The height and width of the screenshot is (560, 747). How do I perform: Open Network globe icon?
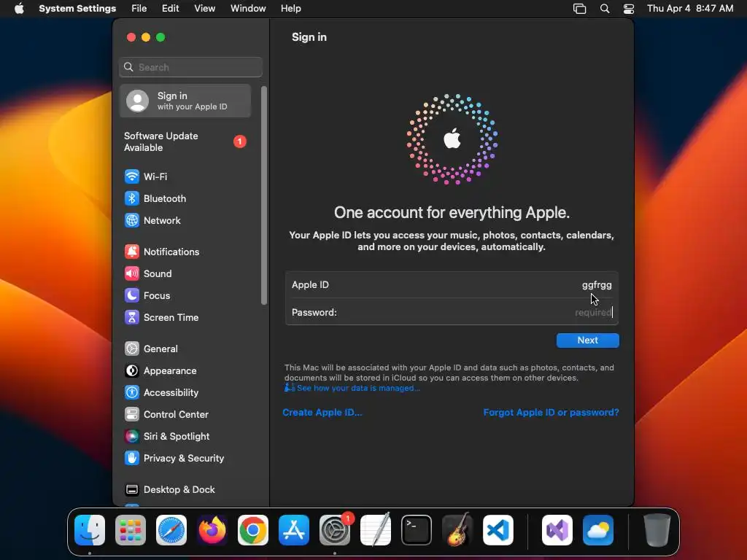point(132,220)
